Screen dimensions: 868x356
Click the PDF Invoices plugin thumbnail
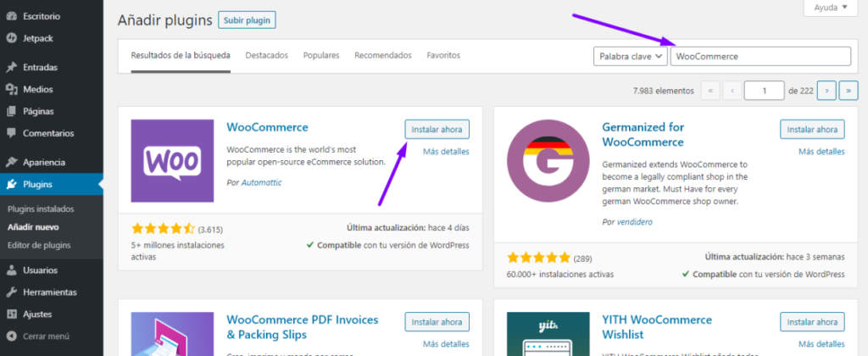(172, 334)
